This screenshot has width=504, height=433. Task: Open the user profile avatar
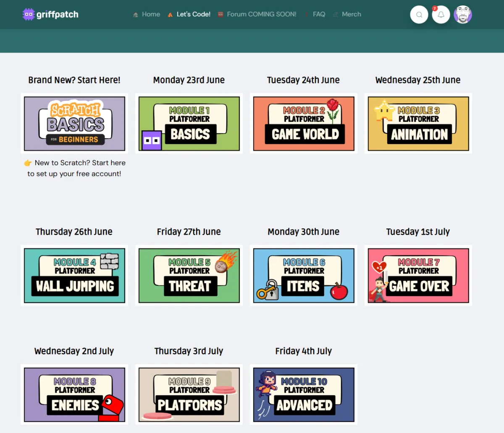pos(463,15)
